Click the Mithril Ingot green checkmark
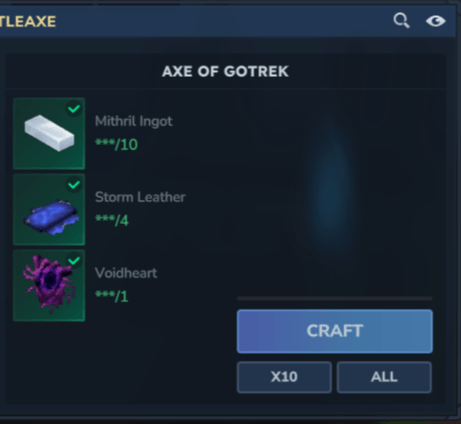Viewport: 461px width, 424px height. tap(74, 109)
